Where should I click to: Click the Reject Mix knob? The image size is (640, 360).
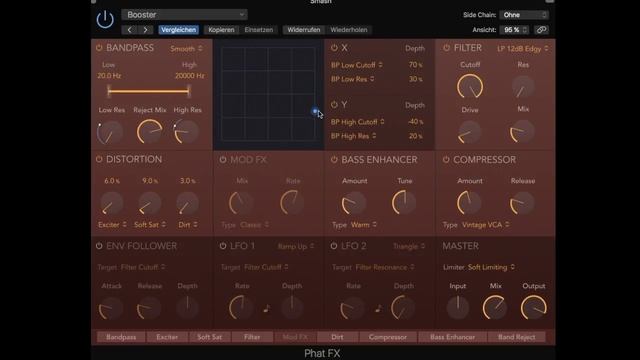pyautogui.click(x=149, y=131)
